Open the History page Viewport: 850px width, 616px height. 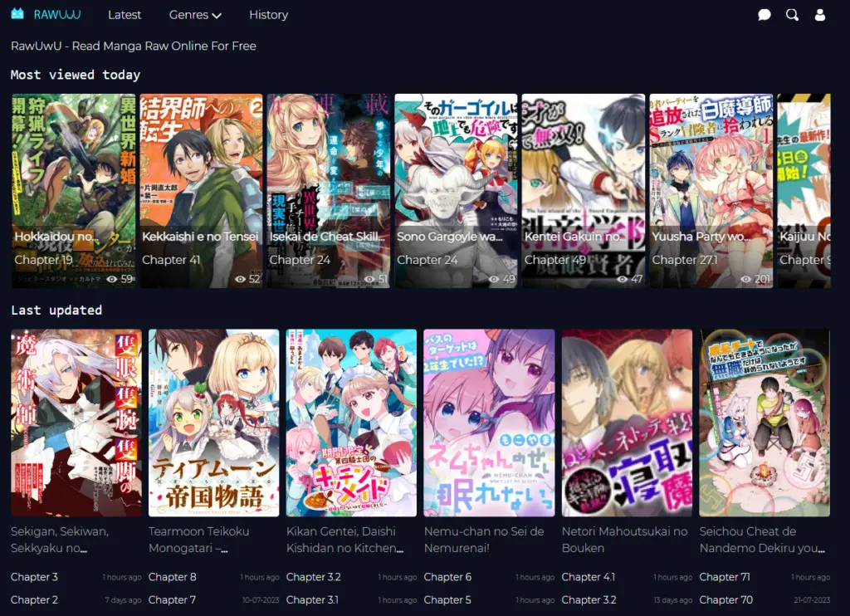click(x=268, y=15)
